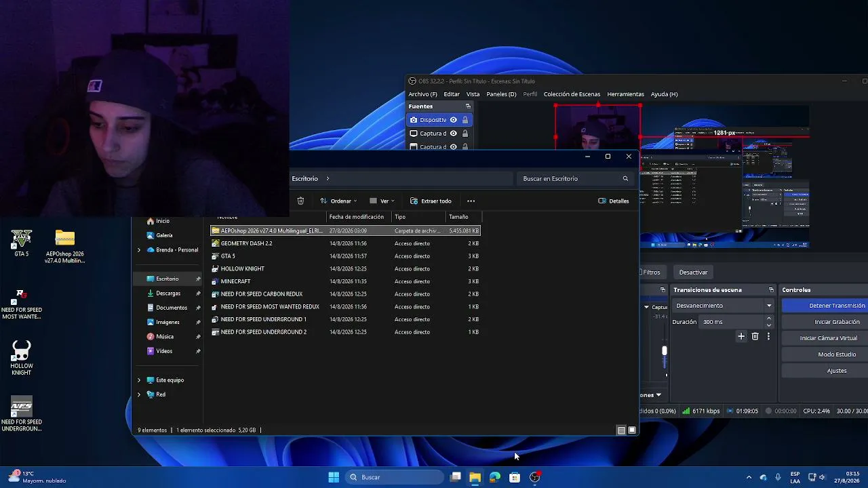Select the MINECRAFT shortcut in the file list
Viewport: 868px width, 488px height.
coord(345,281)
